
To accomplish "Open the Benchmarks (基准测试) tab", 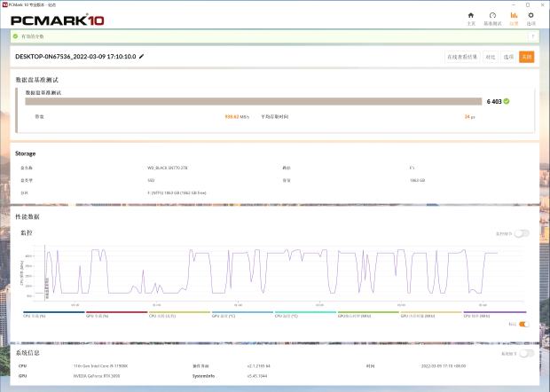I will 492,19.
